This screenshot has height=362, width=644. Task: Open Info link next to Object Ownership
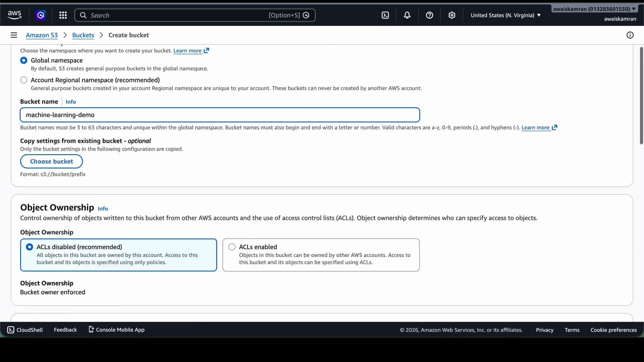(103, 208)
